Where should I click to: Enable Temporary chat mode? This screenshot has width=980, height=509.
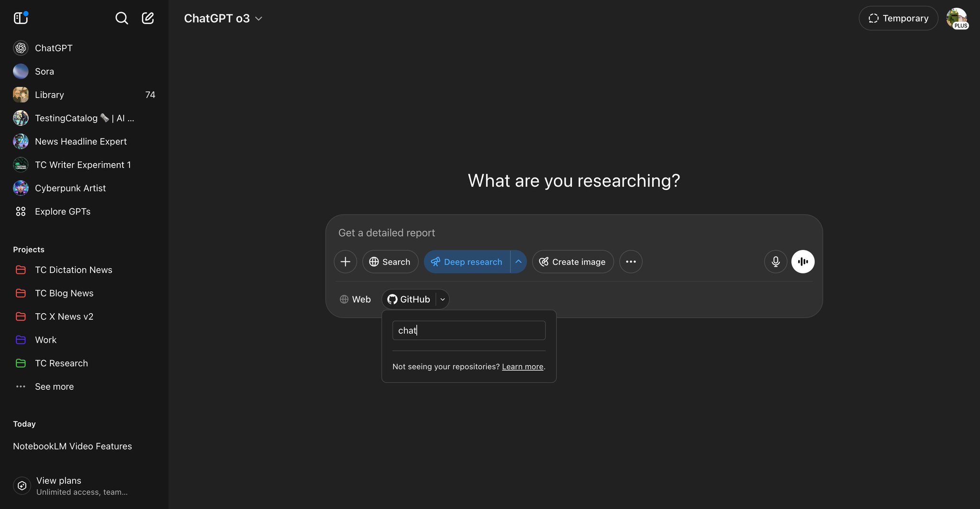point(898,18)
